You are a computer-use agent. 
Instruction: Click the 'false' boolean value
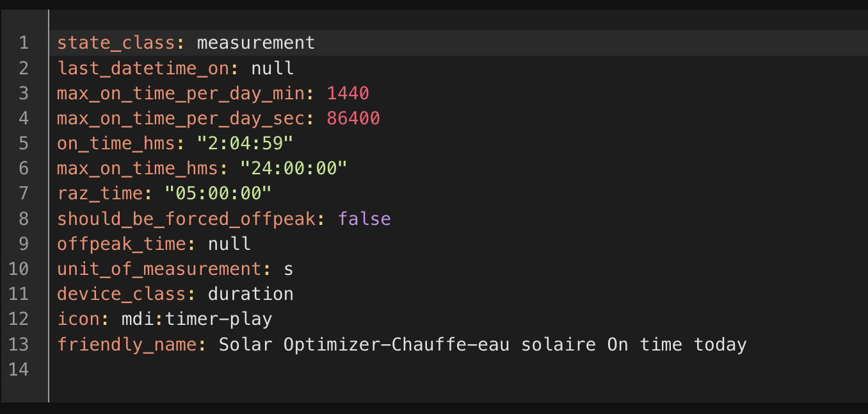pyautogui.click(x=364, y=219)
